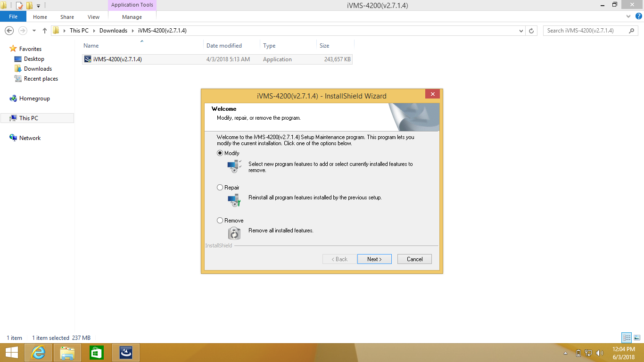Screen dimensions: 644x362
Task: Expand the address bar history dropdown
Action: pyautogui.click(x=521, y=31)
